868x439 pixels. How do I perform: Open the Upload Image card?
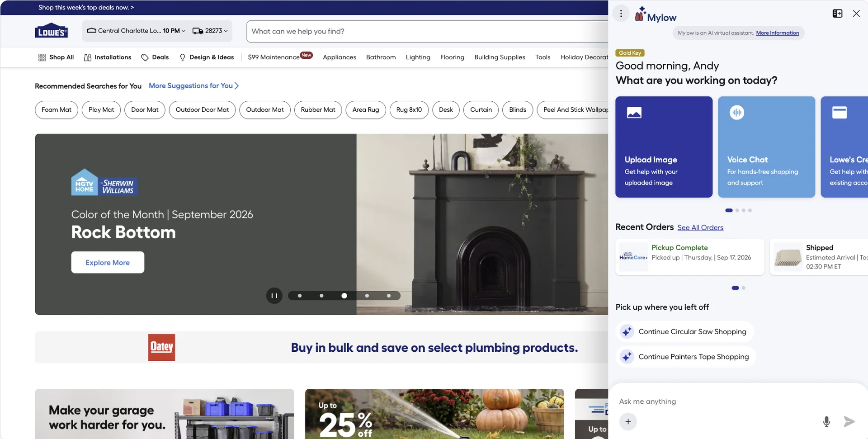[x=664, y=147]
